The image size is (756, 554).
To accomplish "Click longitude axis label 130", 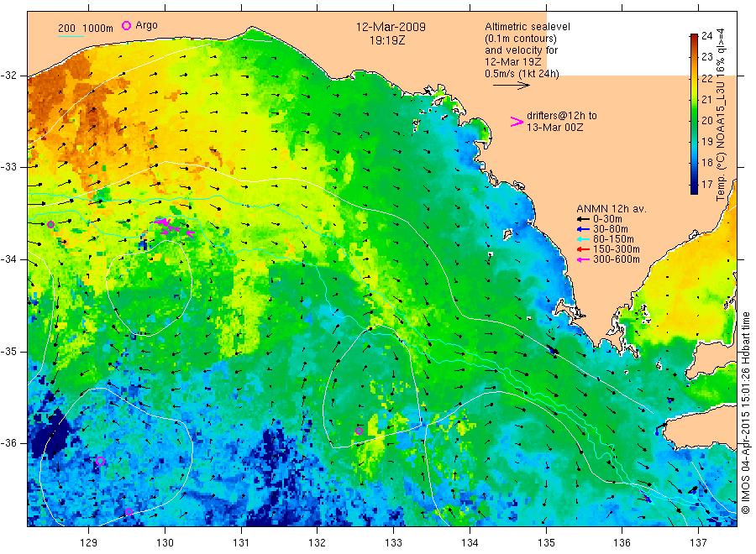I will coord(165,543).
